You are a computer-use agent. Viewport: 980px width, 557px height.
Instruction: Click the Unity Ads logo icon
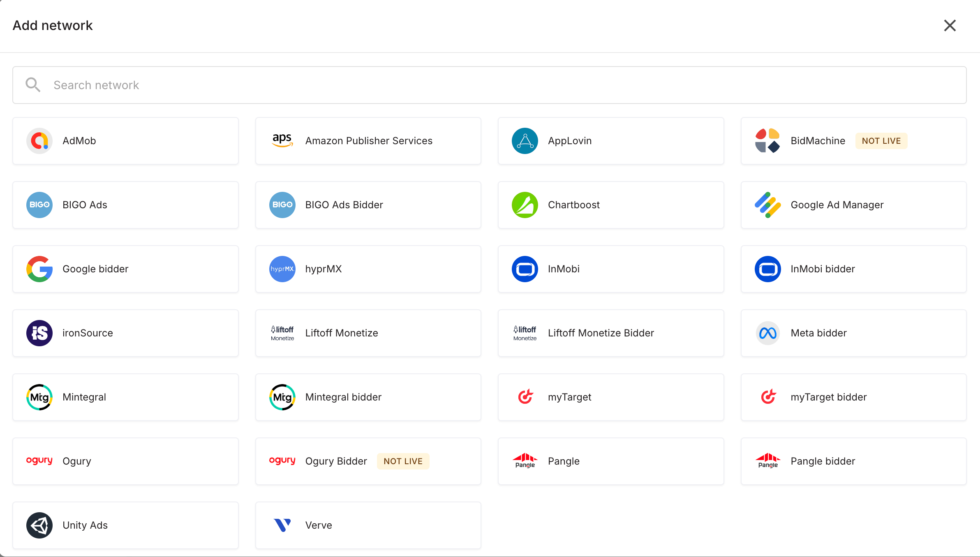39,525
